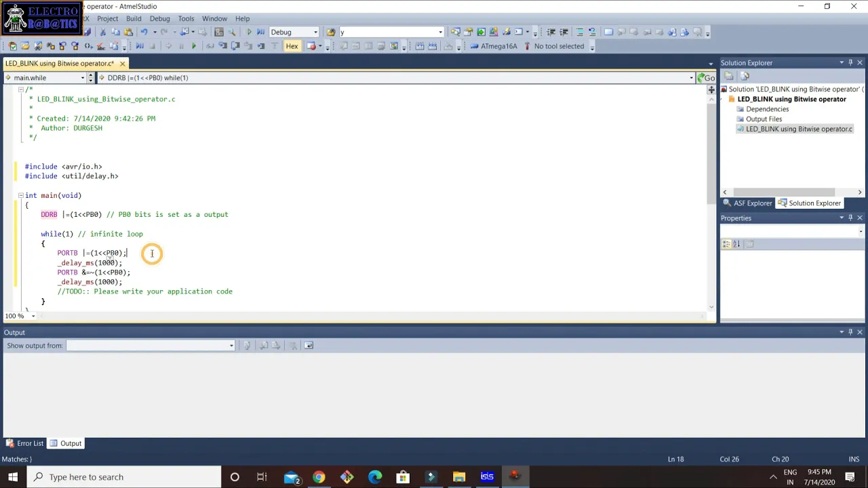The height and width of the screenshot is (488, 868).
Task: Open the find combo box dropdown arrow
Action: click(x=440, y=32)
